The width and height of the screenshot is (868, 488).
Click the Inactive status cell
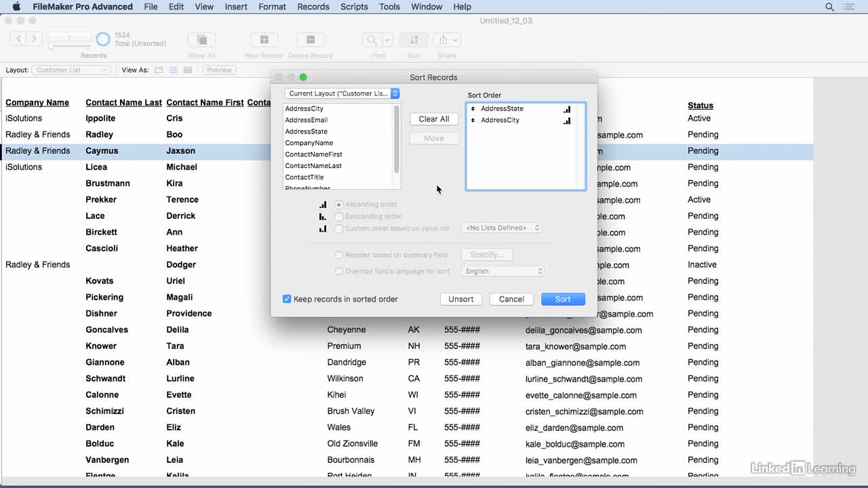click(702, 265)
